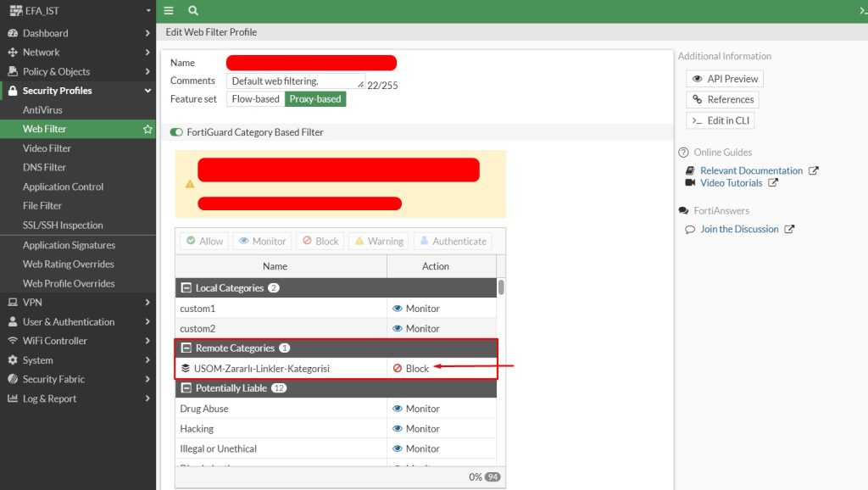
Task: Click the hamburger menu icon in top bar
Action: coord(169,10)
